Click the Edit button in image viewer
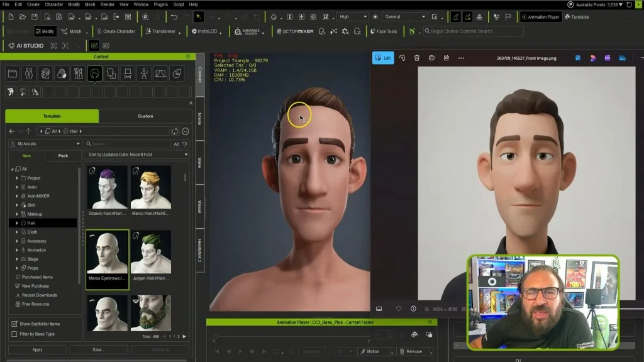Image resolution: width=644 pixels, height=362 pixels. [383, 58]
